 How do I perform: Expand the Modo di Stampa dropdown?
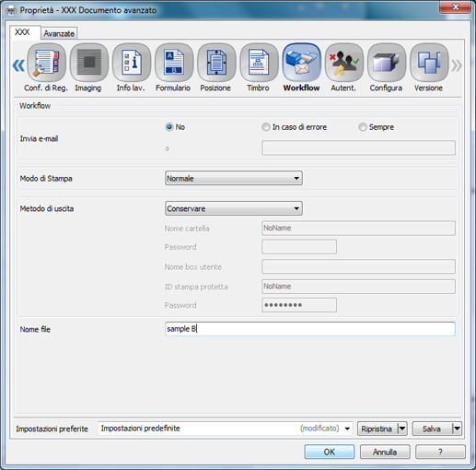[234, 178]
